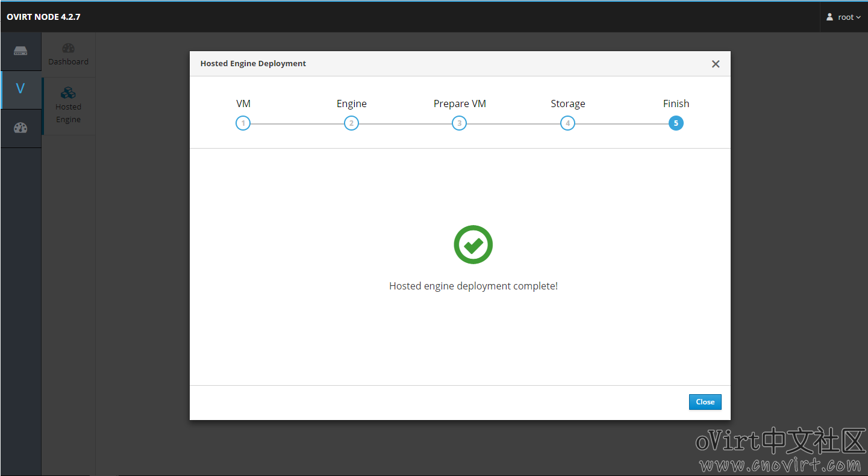Click 'Hosted Engine Deployment' dialog title
868x476 pixels.
point(253,63)
